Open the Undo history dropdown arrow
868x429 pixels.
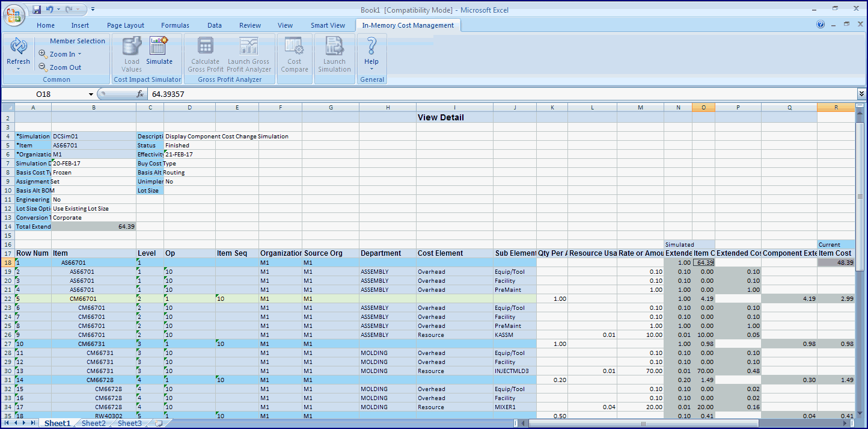[58, 10]
